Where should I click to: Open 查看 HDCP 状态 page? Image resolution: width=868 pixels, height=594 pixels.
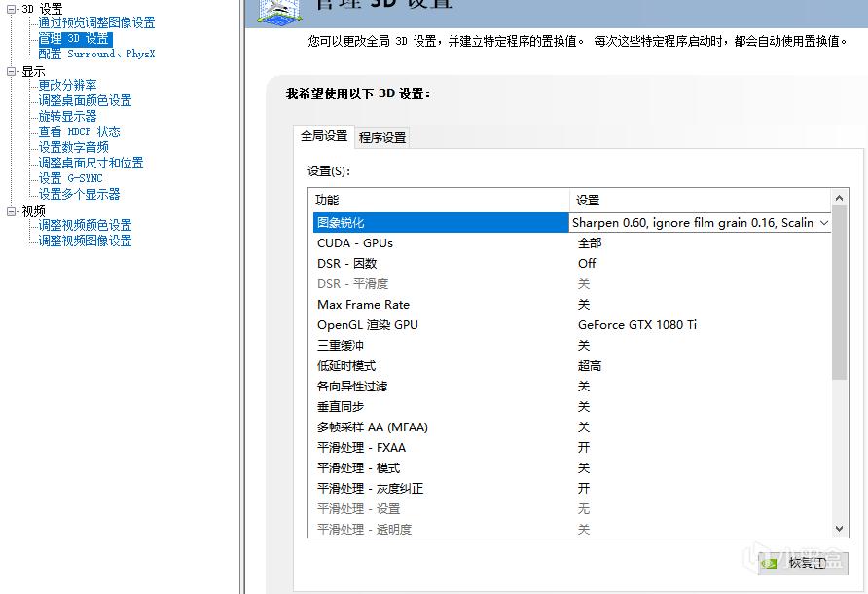[x=79, y=131]
